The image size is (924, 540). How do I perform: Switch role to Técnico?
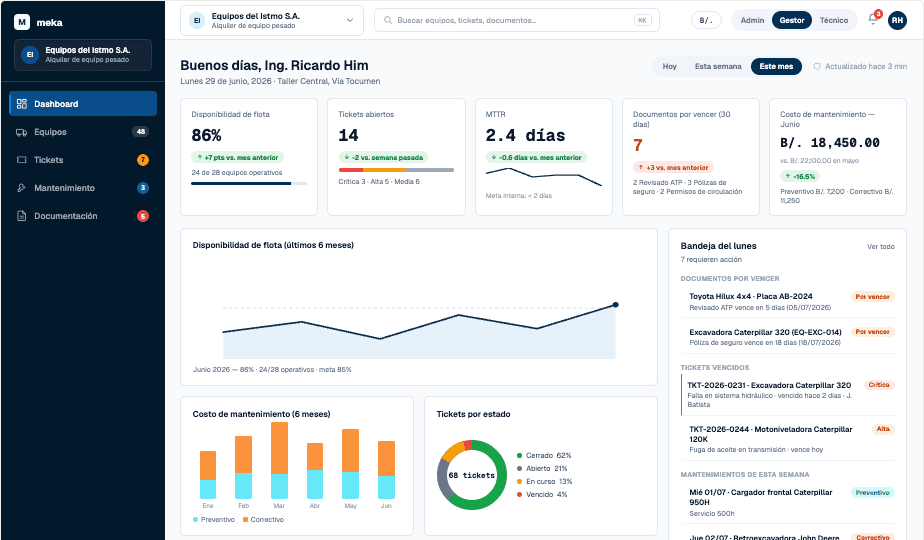pos(834,20)
